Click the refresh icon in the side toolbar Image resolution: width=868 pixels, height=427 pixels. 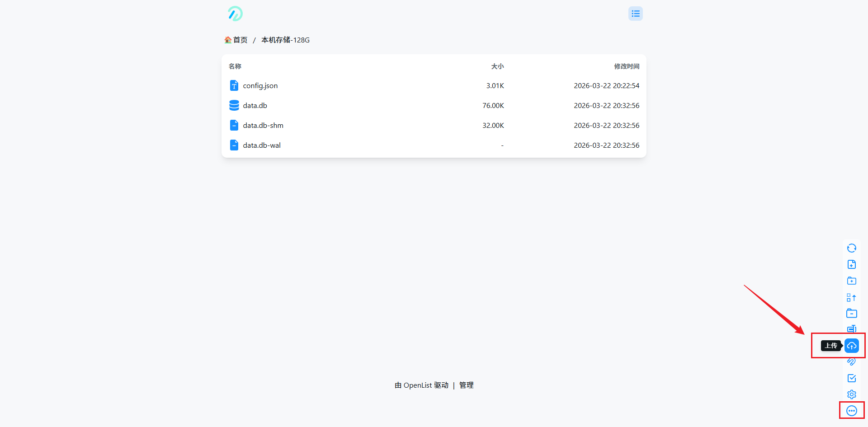pos(851,248)
